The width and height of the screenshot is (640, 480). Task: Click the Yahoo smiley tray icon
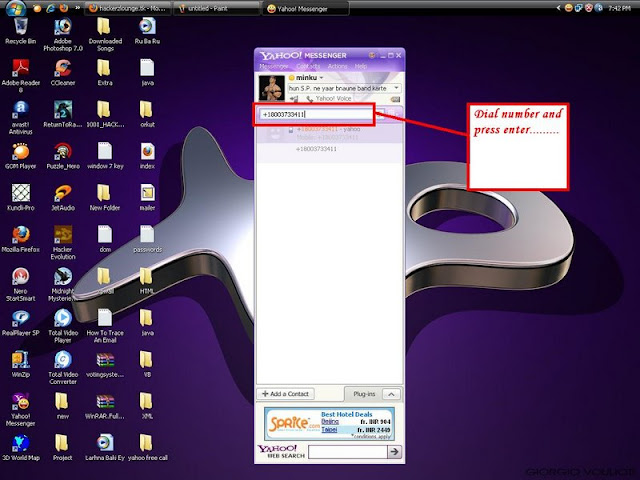pos(569,8)
